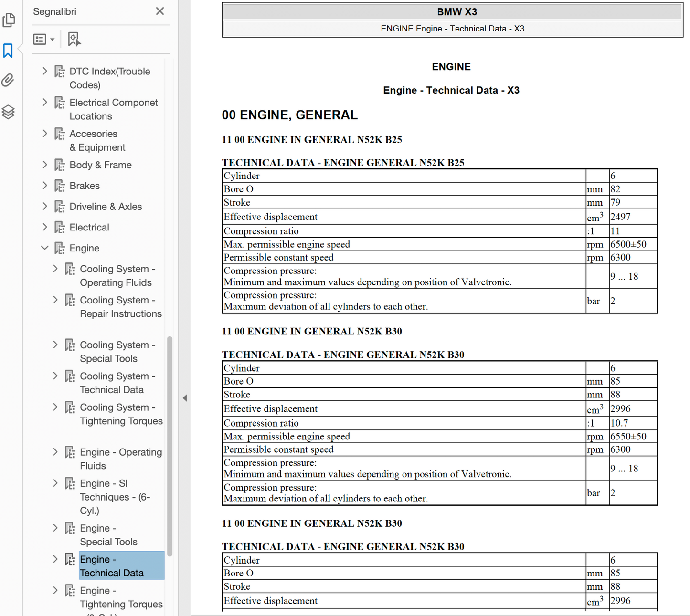
Task: Click the Accesories & Equipment bookmark icon
Action: click(x=60, y=134)
